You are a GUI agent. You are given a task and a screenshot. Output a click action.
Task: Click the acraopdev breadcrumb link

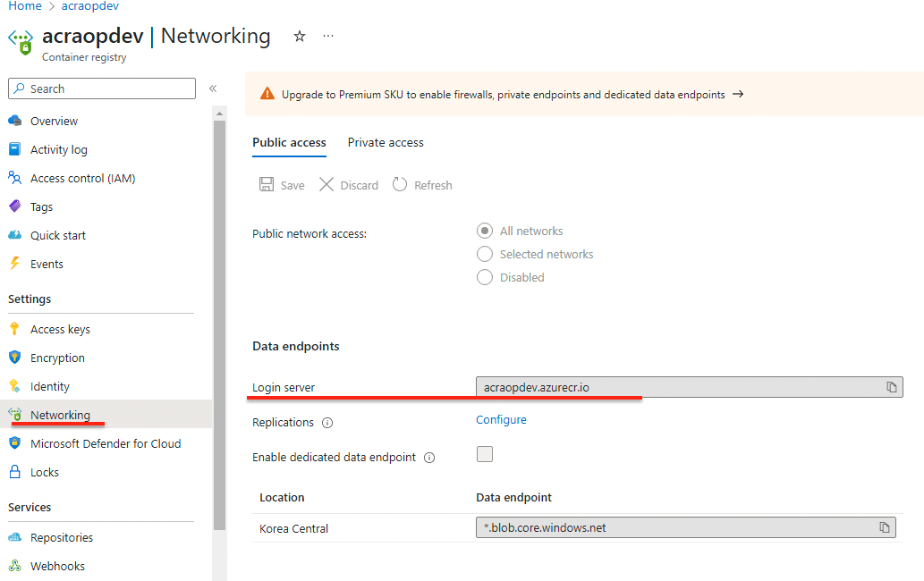[x=90, y=6]
